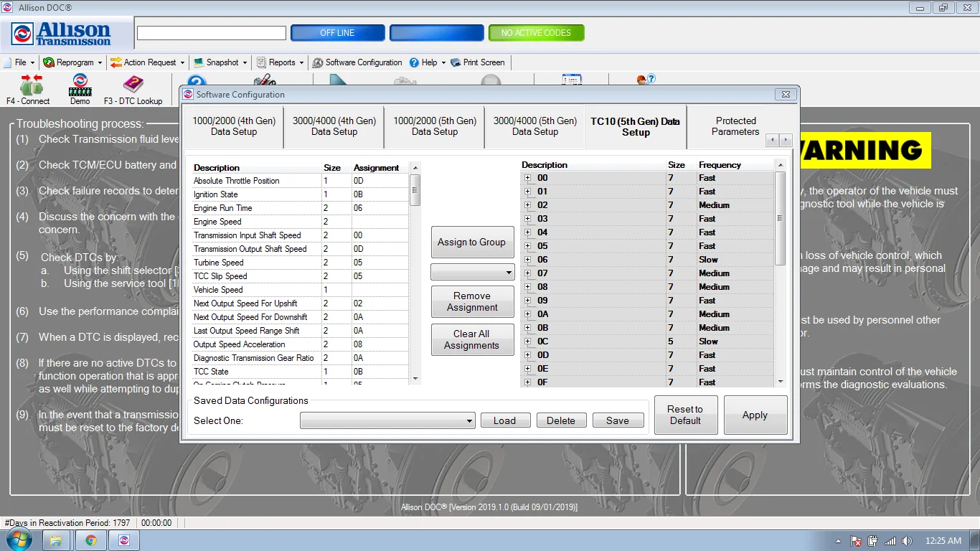Viewport: 980px width, 551px height.
Task: Launch the Demo mode icon
Action: coord(80,89)
